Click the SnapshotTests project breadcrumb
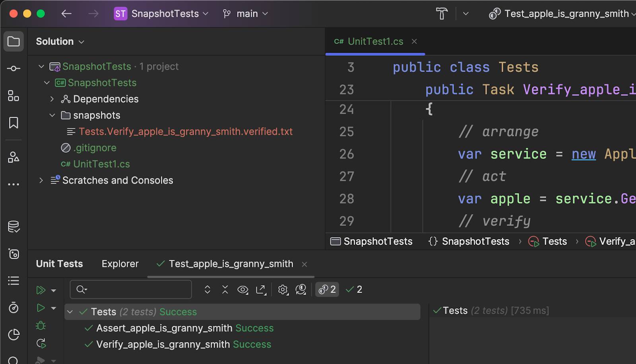This screenshot has height=364, width=636. [371, 242]
